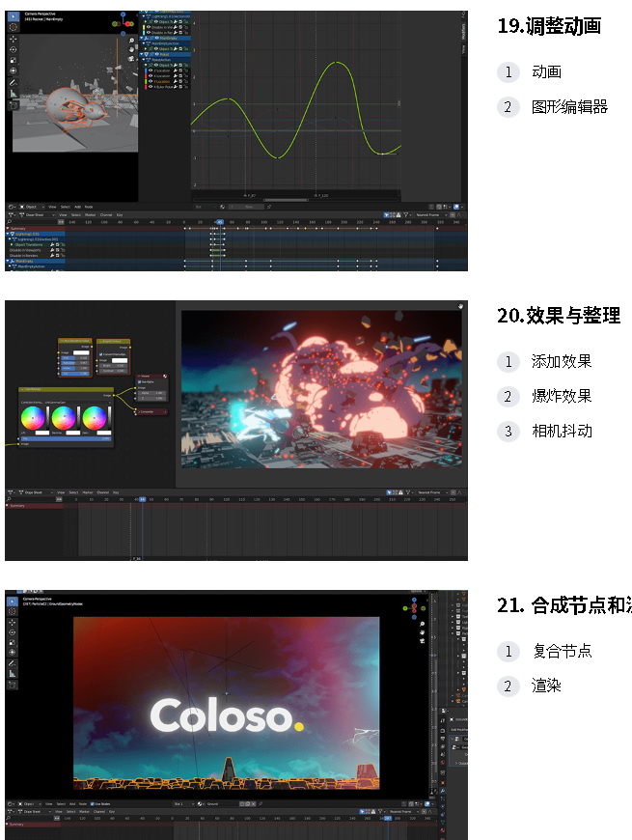The image size is (632, 840).
Task: Toggle Use Nodes checkbox in lesson 21 header
Action: point(92,803)
